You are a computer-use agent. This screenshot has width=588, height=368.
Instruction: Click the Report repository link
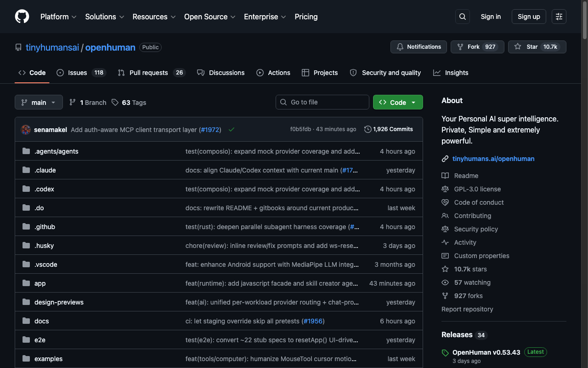[x=467, y=309]
